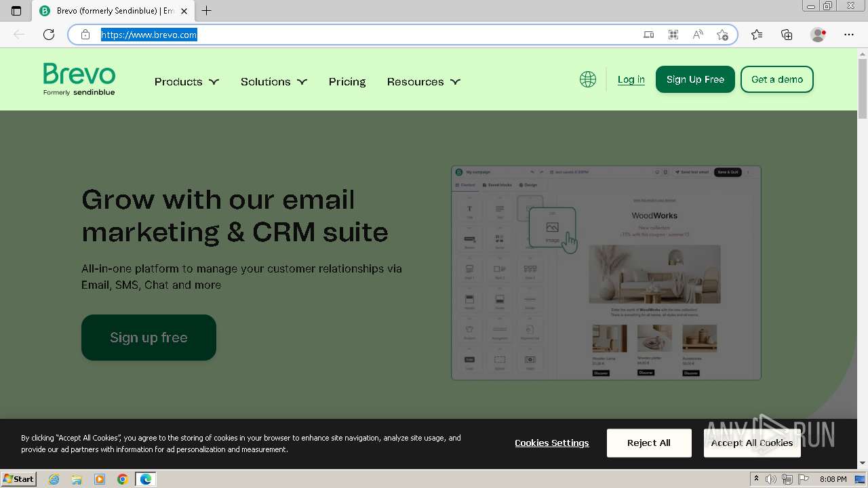Reload the current page

(x=49, y=35)
